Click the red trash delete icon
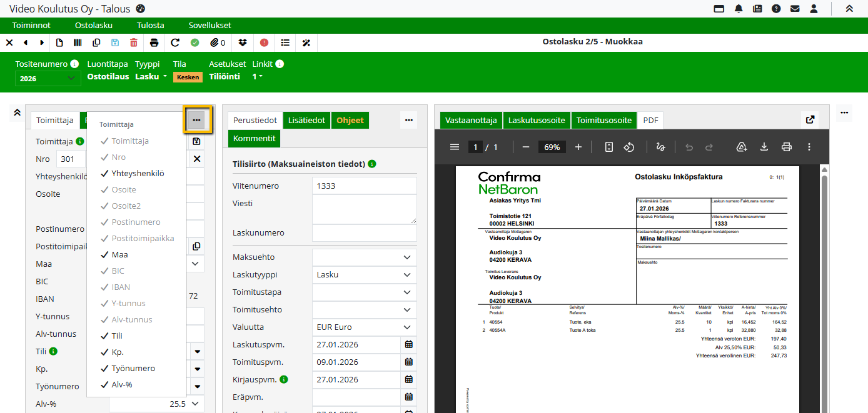This screenshot has width=868, height=413. (x=133, y=42)
